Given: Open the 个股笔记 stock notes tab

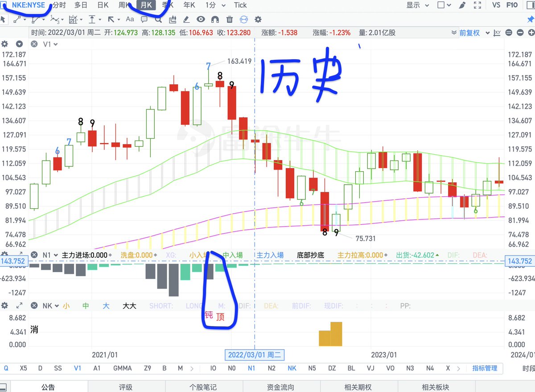Looking at the screenshot, I should [x=203, y=387].
